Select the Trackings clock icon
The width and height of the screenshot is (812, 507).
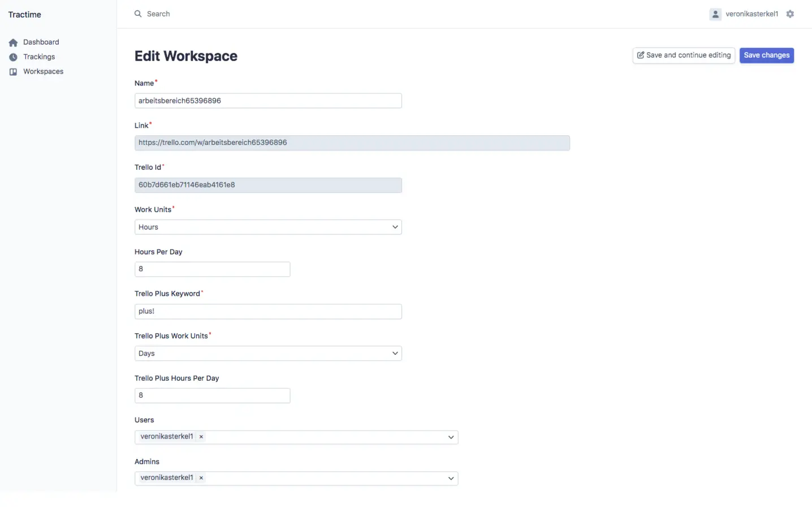pyautogui.click(x=12, y=57)
